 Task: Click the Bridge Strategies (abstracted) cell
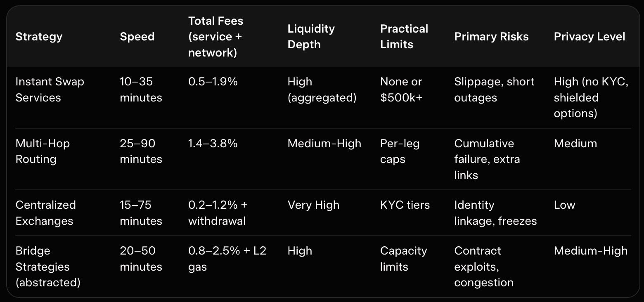coord(48,267)
